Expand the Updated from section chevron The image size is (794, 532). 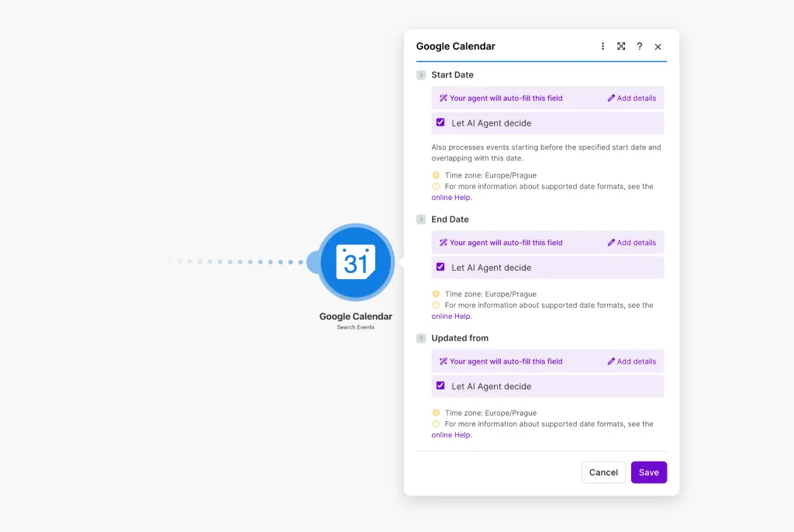coord(421,338)
